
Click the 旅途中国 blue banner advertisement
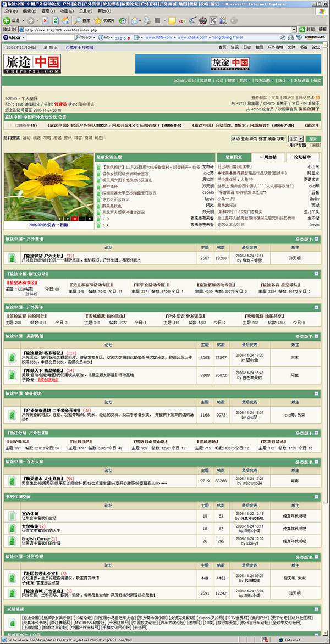(x=228, y=64)
